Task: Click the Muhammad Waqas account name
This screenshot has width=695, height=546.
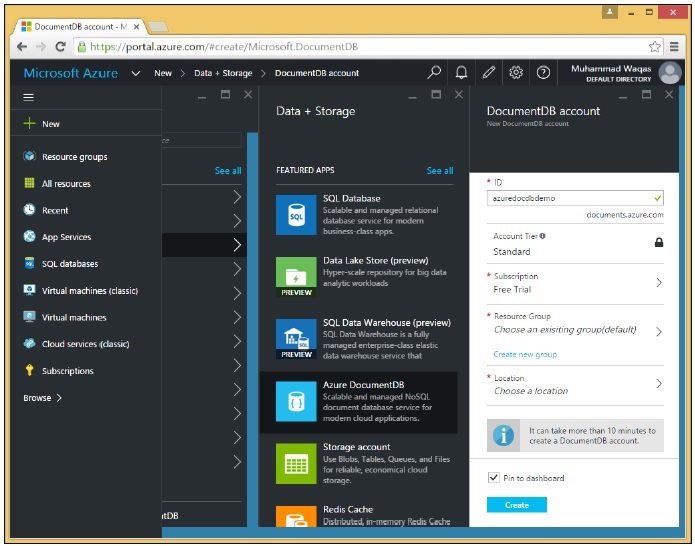Action: [611, 68]
